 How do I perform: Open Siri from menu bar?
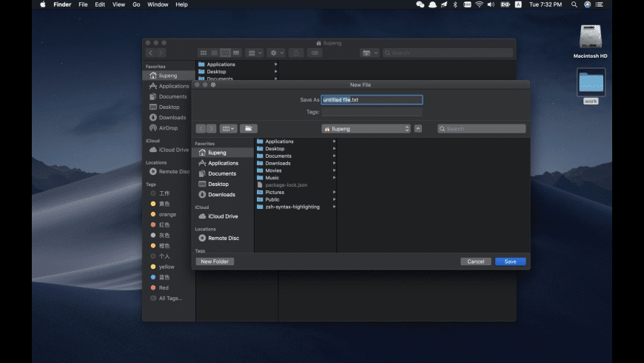(587, 4)
